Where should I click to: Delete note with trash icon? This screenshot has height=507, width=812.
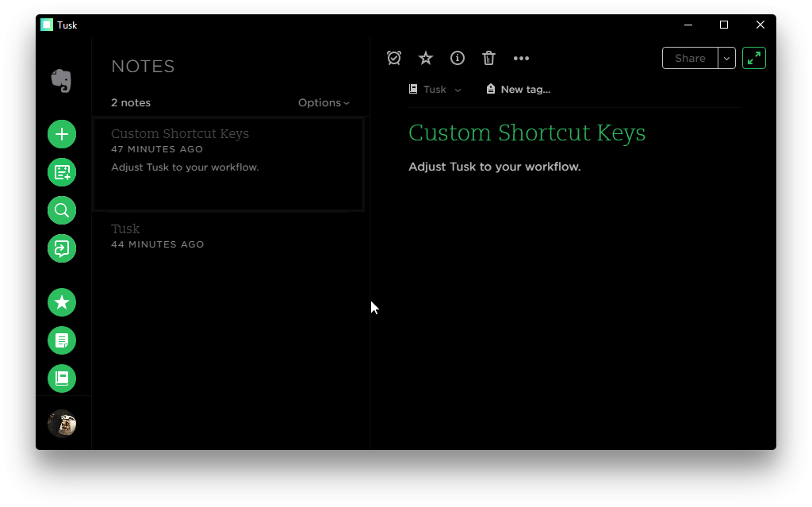[x=488, y=58]
